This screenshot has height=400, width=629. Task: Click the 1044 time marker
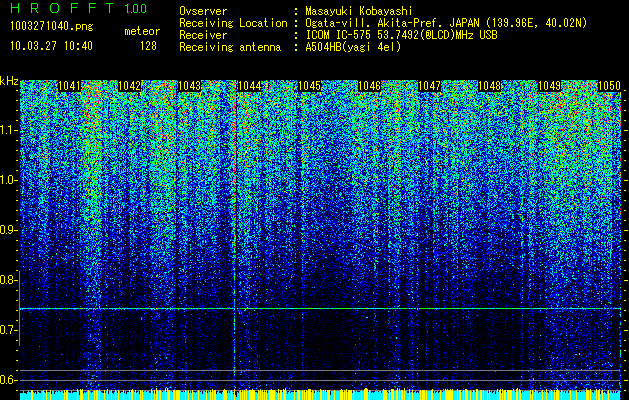(250, 86)
